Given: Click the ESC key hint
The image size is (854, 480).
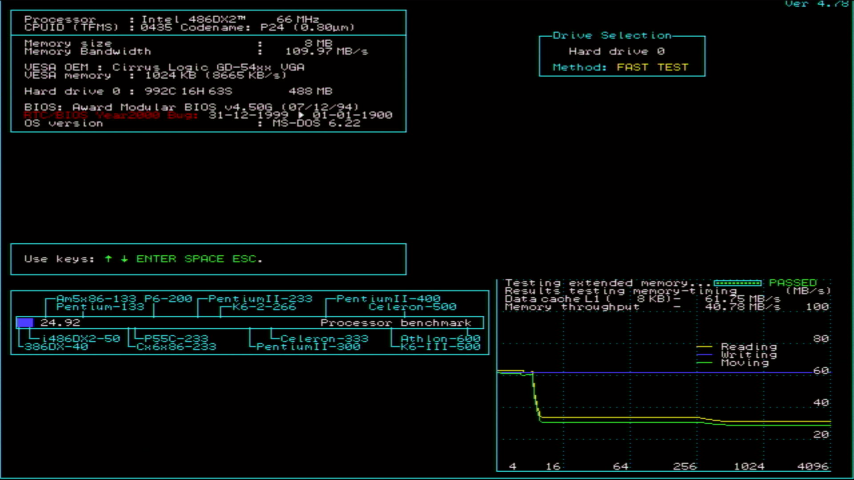Looking at the screenshot, I should (247, 259).
